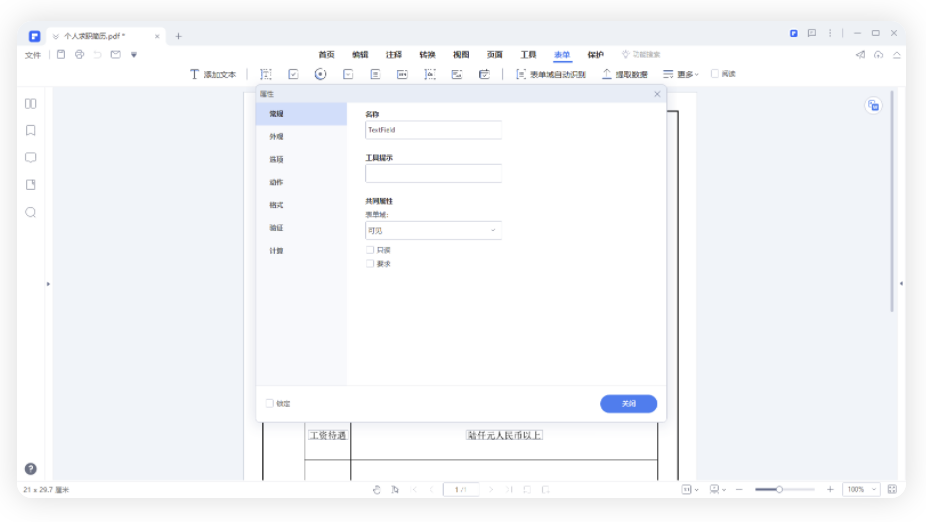Toggle full screen icon in status bar
The height and width of the screenshot is (522, 926).
point(892,490)
